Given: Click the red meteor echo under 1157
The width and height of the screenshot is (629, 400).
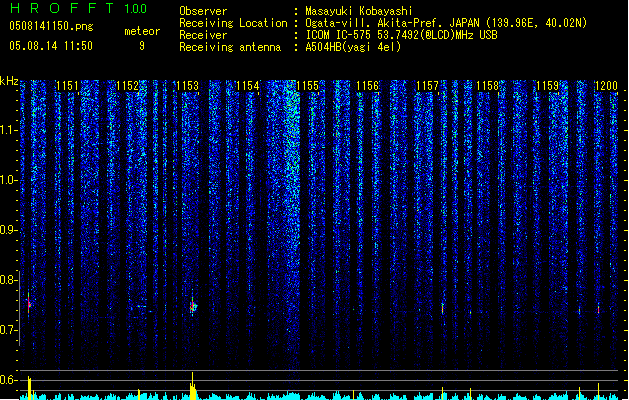Looking at the screenshot, I should point(442,309).
